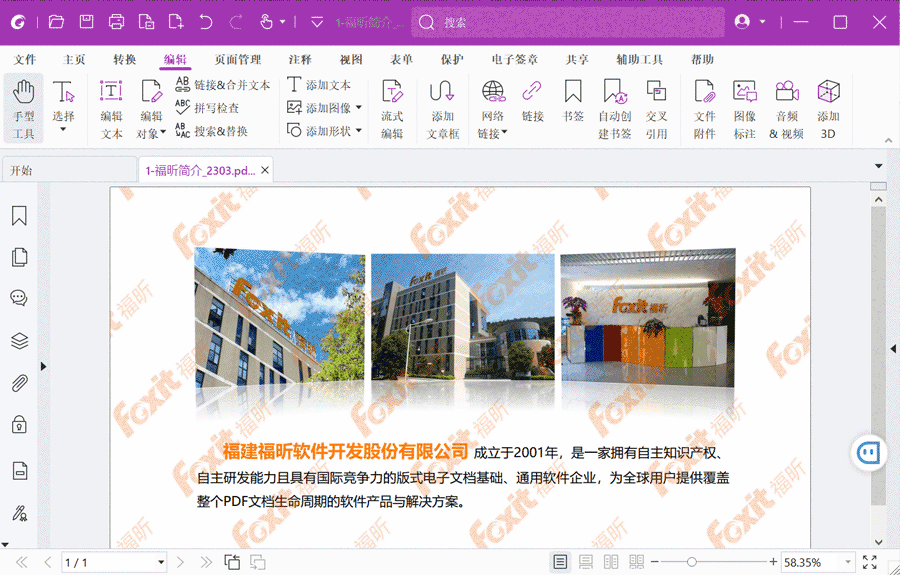Expand Select tool (选择) dropdown arrow
The image size is (900, 575).
click(x=63, y=130)
